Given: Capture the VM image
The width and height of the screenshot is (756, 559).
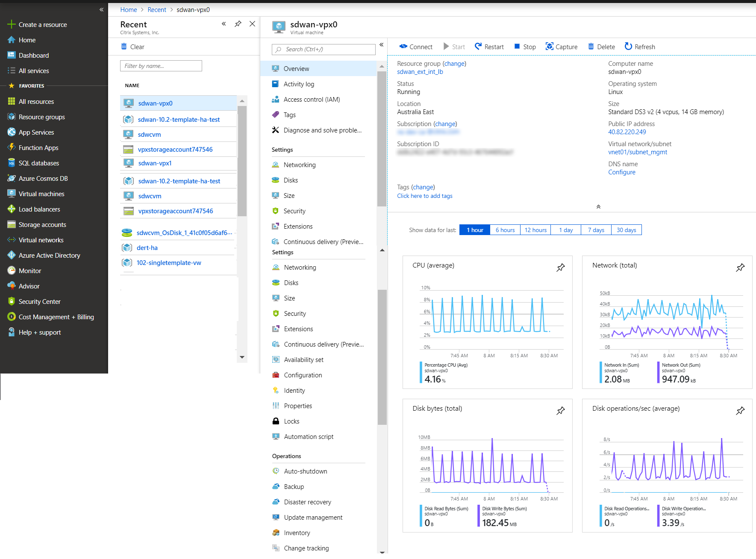Looking at the screenshot, I should pyautogui.click(x=562, y=47).
